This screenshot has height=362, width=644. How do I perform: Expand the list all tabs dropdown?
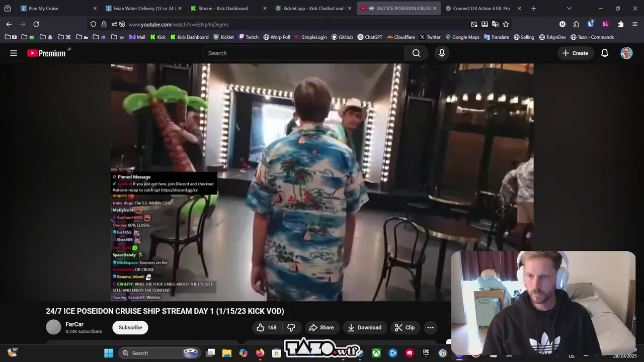pyautogui.click(x=569, y=8)
